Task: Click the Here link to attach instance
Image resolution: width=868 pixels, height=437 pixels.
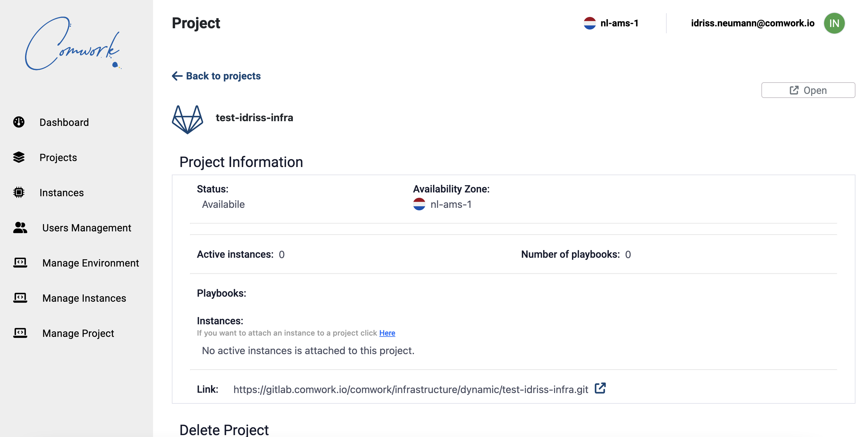Action: [387, 333]
